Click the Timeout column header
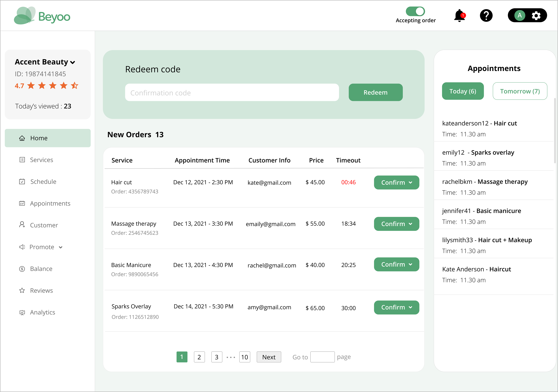The height and width of the screenshot is (392, 558). click(x=348, y=160)
